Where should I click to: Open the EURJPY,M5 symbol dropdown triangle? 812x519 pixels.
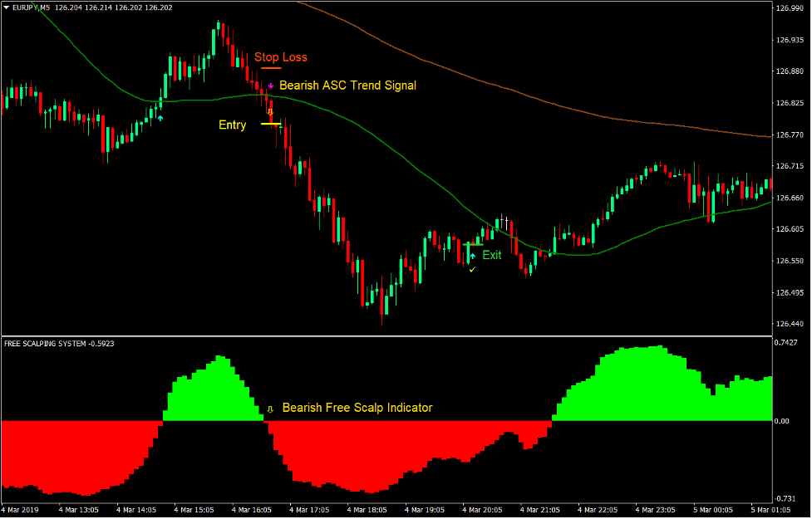point(7,7)
